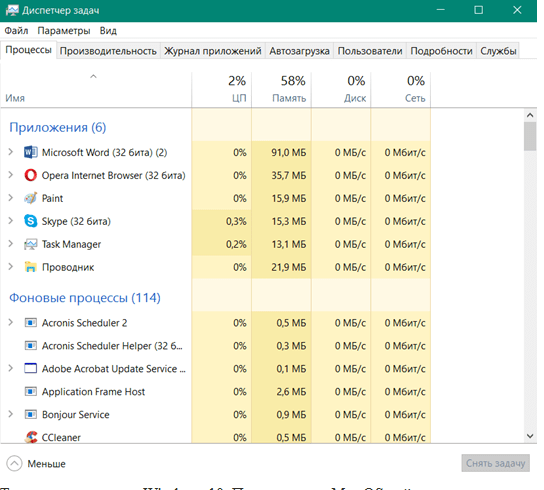Click the Фоновые процессы (114) group header
The image size is (544, 490).
click(x=85, y=298)
